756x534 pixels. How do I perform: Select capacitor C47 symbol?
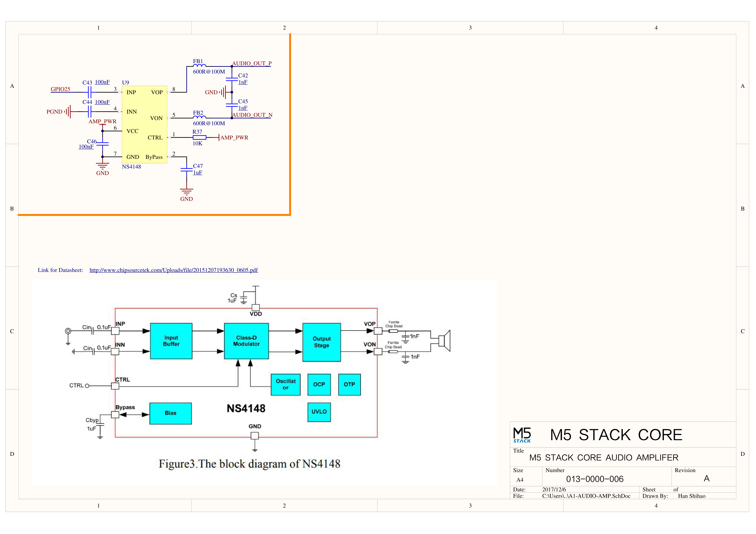coord(186,170)
